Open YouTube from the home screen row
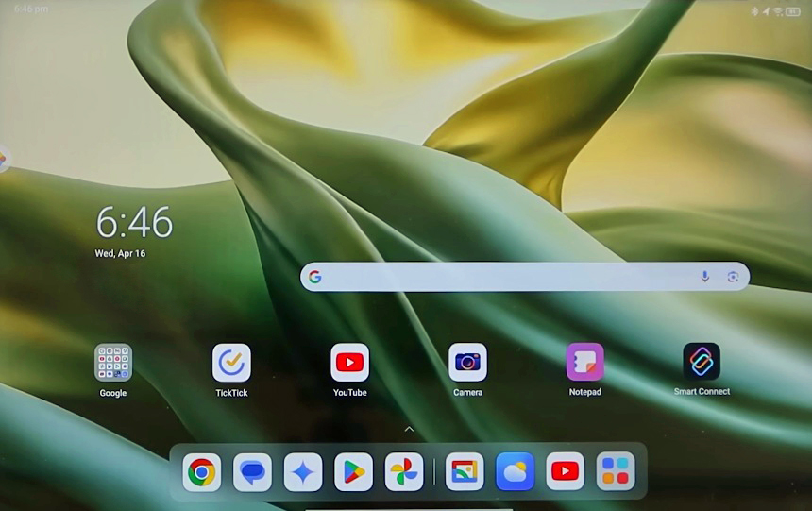The height and width of the screenshot is (511, 812). click(349, 362)
